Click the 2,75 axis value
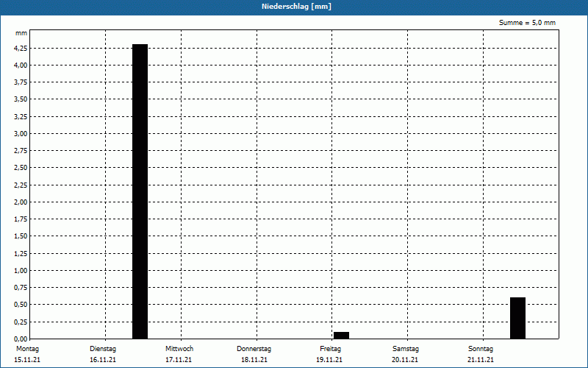588x368 pixels. tap(21, 151)
